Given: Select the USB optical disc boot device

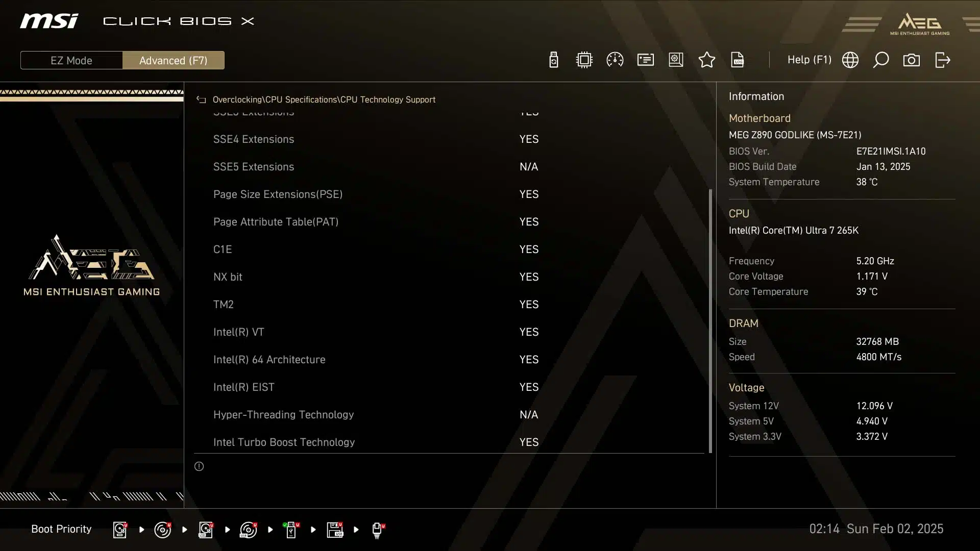Looking at the screenshot, I should coord(249,530).
